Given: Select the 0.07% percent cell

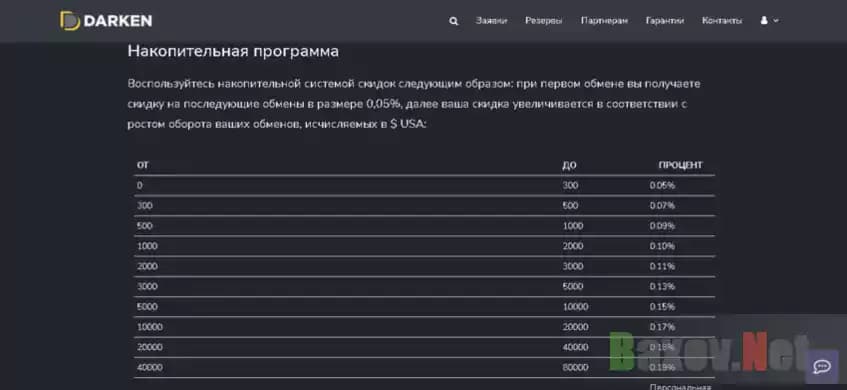Looking at the screenshot, I should tap(662, 206).
